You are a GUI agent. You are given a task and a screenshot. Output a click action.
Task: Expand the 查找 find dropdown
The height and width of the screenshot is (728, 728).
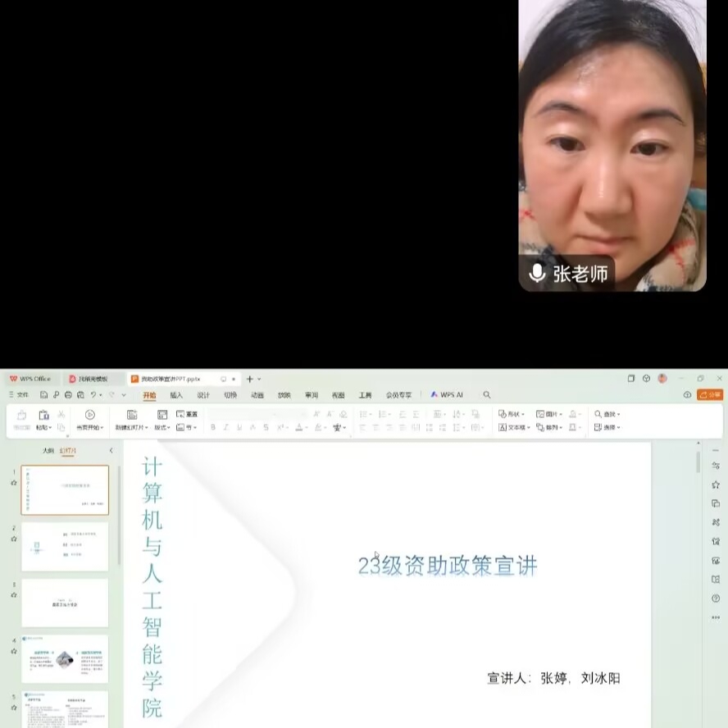(607, 414)
